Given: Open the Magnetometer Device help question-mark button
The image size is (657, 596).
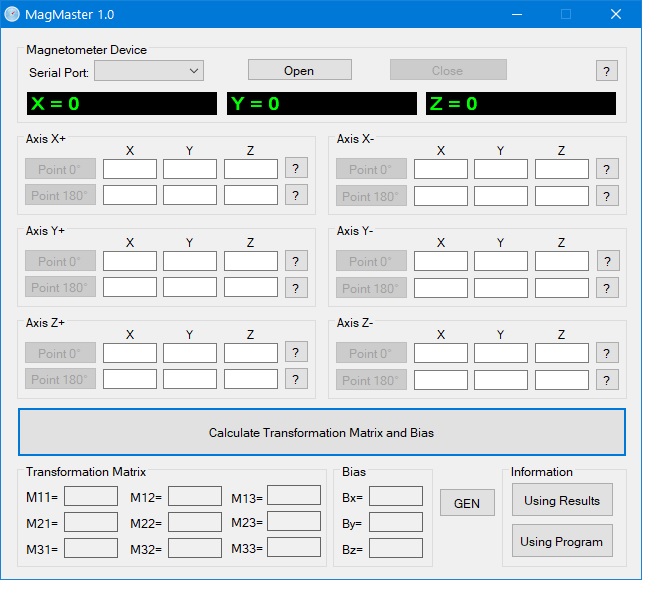Looking at the screenshot, I should [606, 71].
